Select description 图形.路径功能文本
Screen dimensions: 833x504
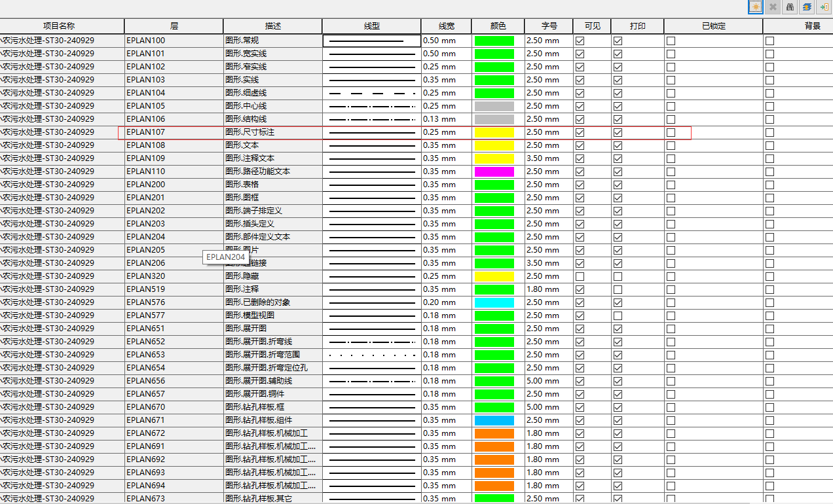coord(272,171)
